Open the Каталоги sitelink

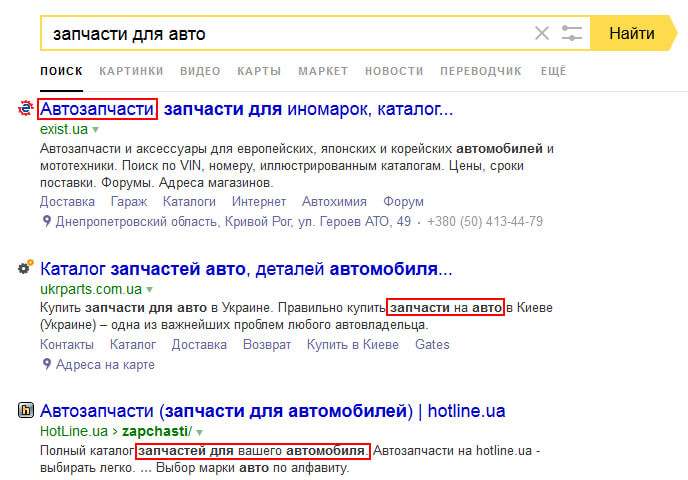[x=189, y=201]
